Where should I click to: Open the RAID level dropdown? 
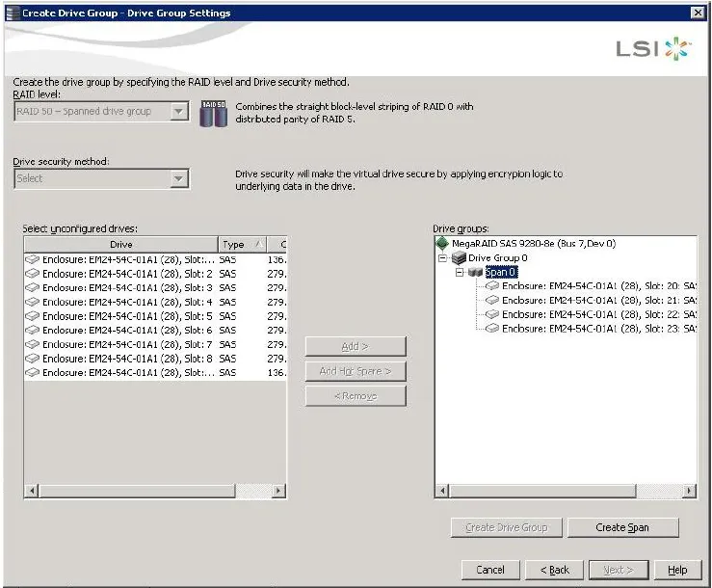(x=178, y=112)
